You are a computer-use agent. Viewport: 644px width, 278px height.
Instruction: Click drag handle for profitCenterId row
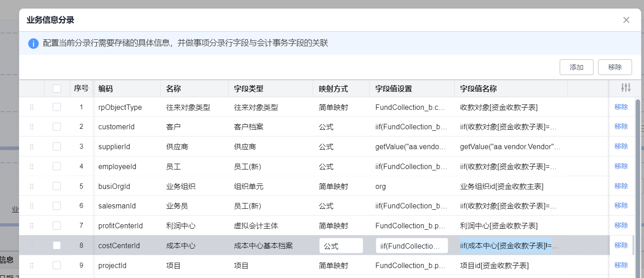tap(32, 226)
